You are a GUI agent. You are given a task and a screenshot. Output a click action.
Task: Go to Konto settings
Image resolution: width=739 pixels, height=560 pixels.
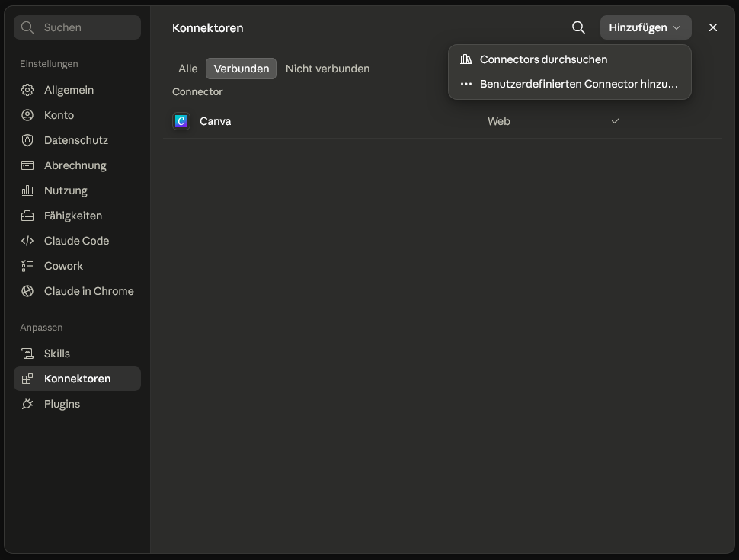pyautogui.click(x=77, y=115)
